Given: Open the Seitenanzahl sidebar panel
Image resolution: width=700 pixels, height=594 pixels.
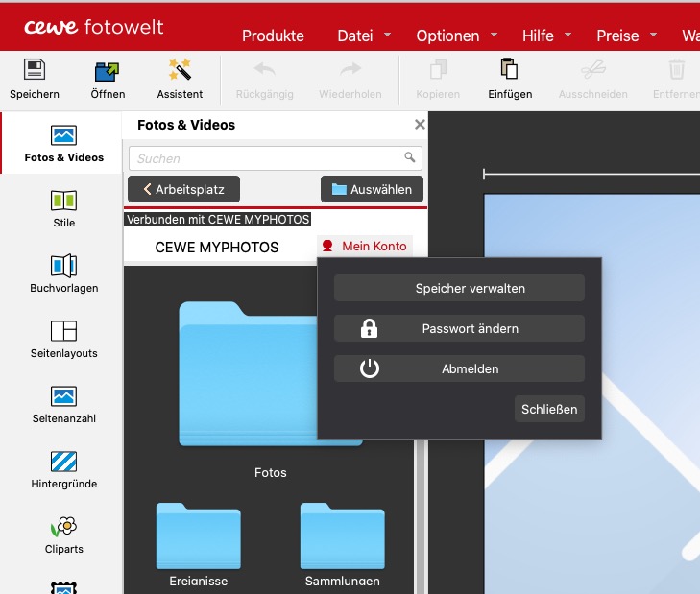Looking at the screenshot, I should coord(63,404).
